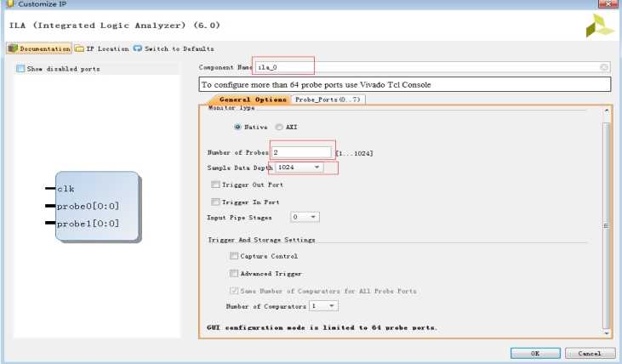Toggle Show disabled ports checkbox

(x=20, y=69)
